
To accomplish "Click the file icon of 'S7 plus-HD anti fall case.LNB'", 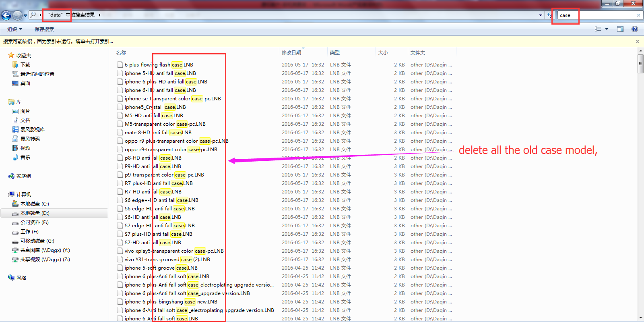I will [x=120, y=234].
